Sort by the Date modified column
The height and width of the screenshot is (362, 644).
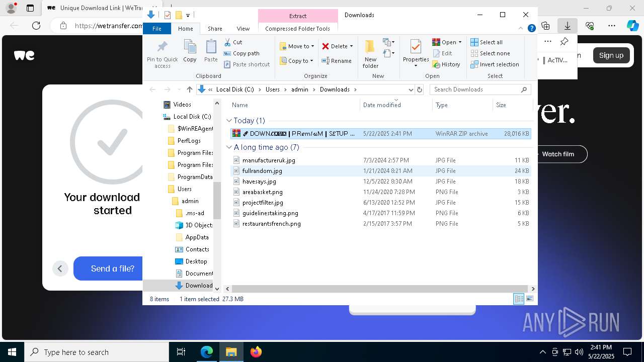[x=396, y=105]
